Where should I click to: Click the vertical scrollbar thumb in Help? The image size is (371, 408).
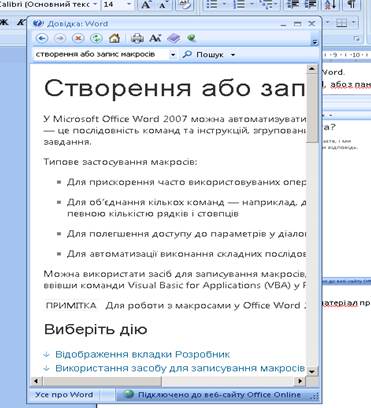click(x=312, y=108)
